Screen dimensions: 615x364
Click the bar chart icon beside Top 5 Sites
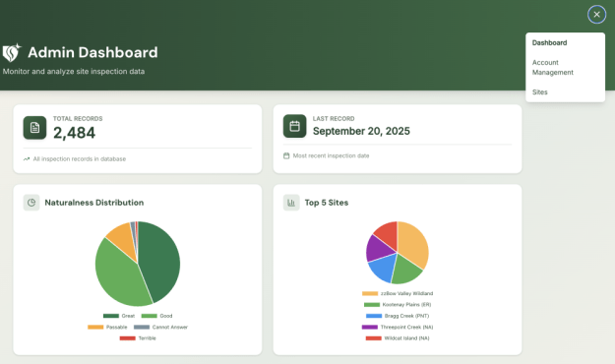tap(291, 203)
